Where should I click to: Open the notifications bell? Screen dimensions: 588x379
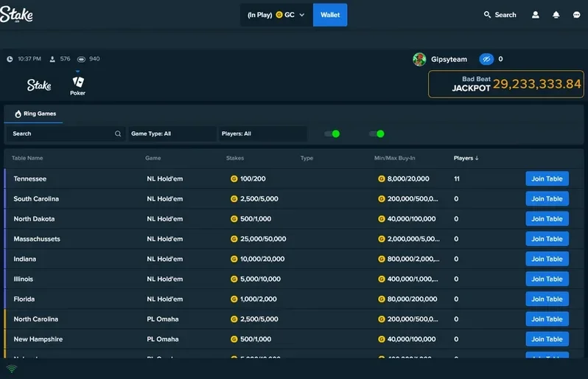point(556,15)
